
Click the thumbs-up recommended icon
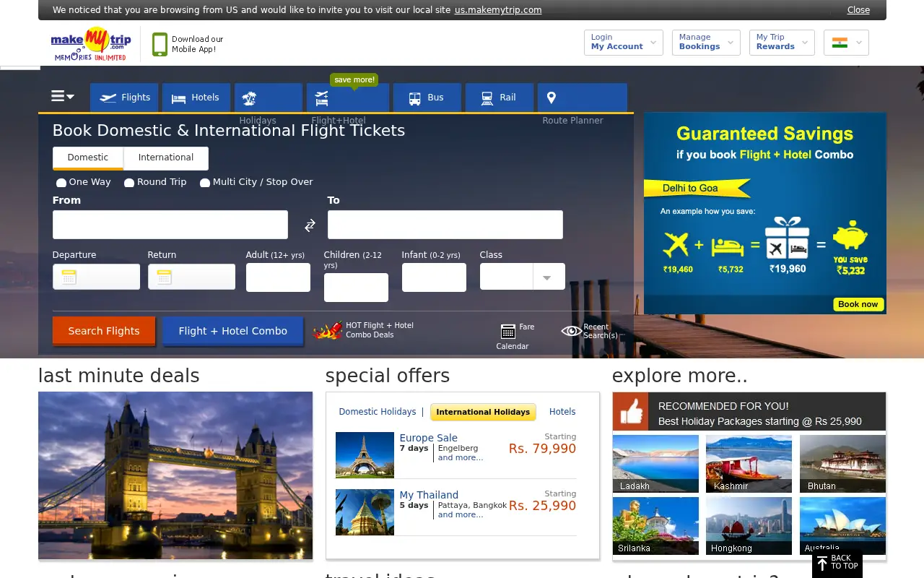[x=631, y=412]
